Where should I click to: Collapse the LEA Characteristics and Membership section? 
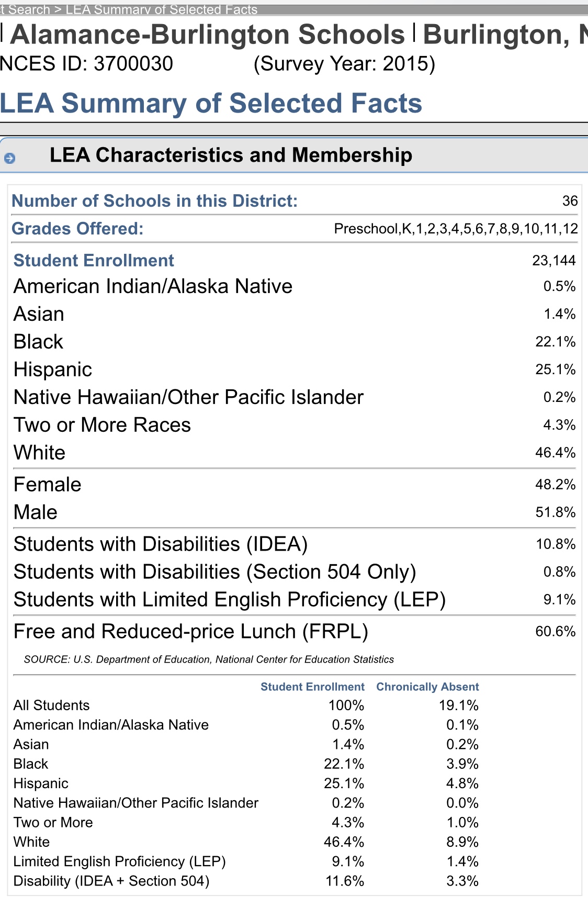pos(230,155)
